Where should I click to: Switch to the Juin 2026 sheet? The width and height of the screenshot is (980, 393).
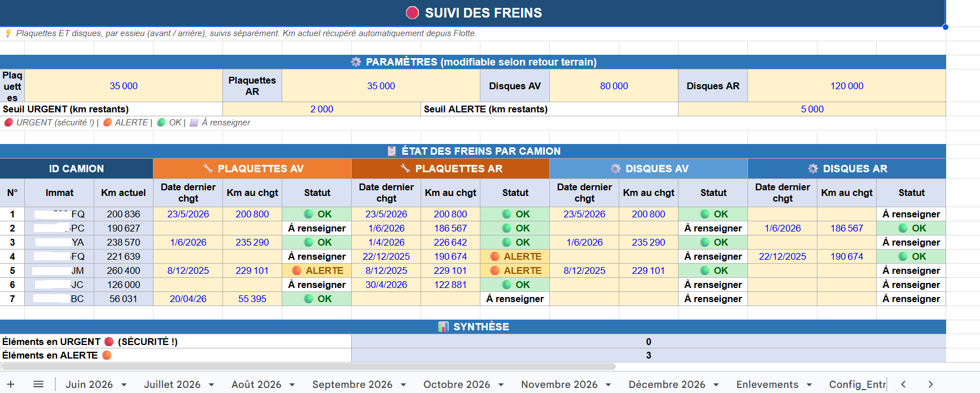click(x=89, y=385)
